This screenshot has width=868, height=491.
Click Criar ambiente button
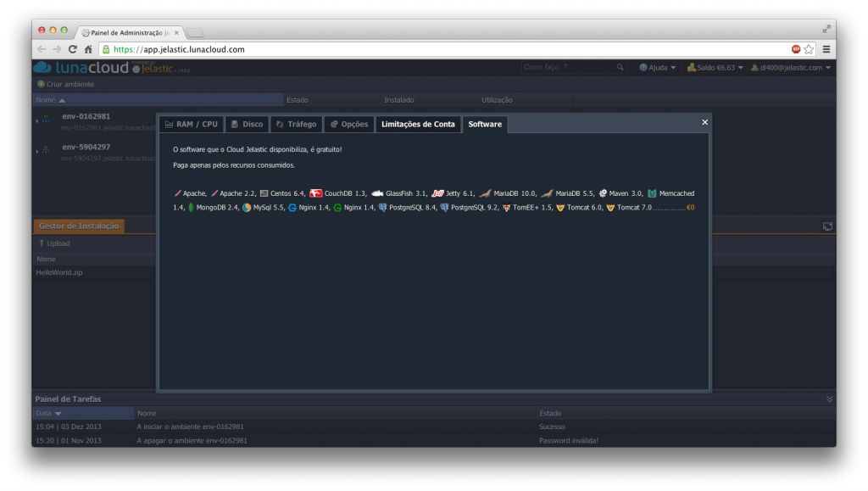tap(65, 84)
